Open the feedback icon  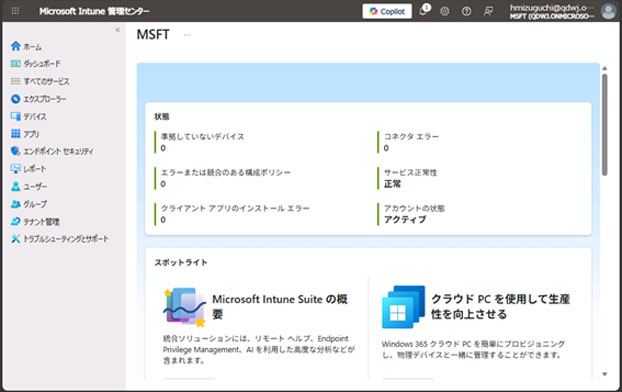coord(488,12)
